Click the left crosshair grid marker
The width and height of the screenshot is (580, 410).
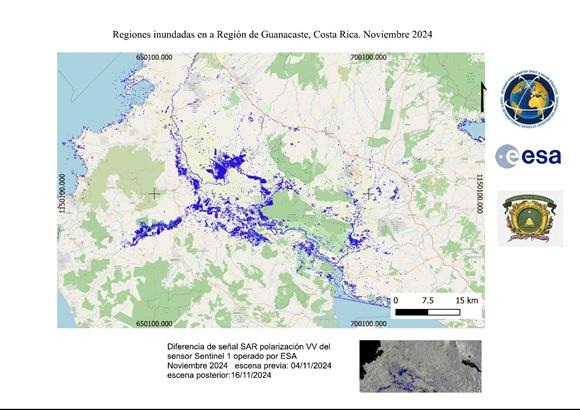point(154,194)
